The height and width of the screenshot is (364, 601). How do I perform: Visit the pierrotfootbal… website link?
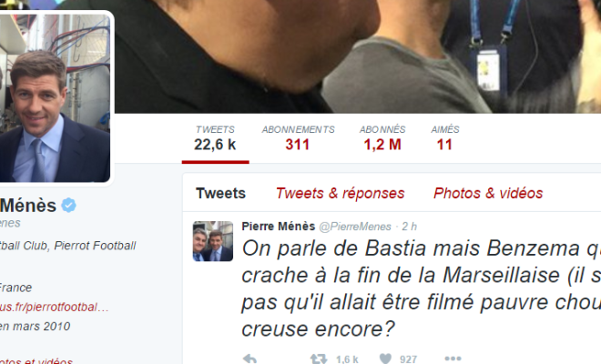coord(54,307)
